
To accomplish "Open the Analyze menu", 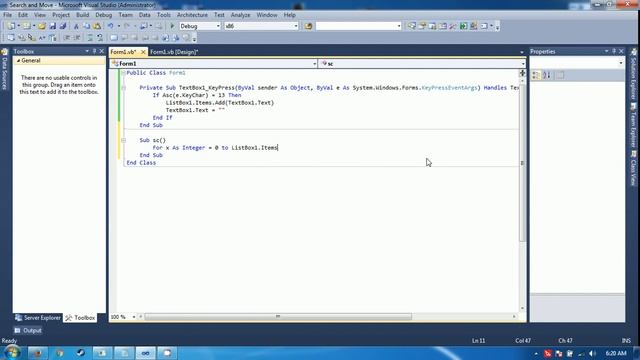I will pos(240,15).
